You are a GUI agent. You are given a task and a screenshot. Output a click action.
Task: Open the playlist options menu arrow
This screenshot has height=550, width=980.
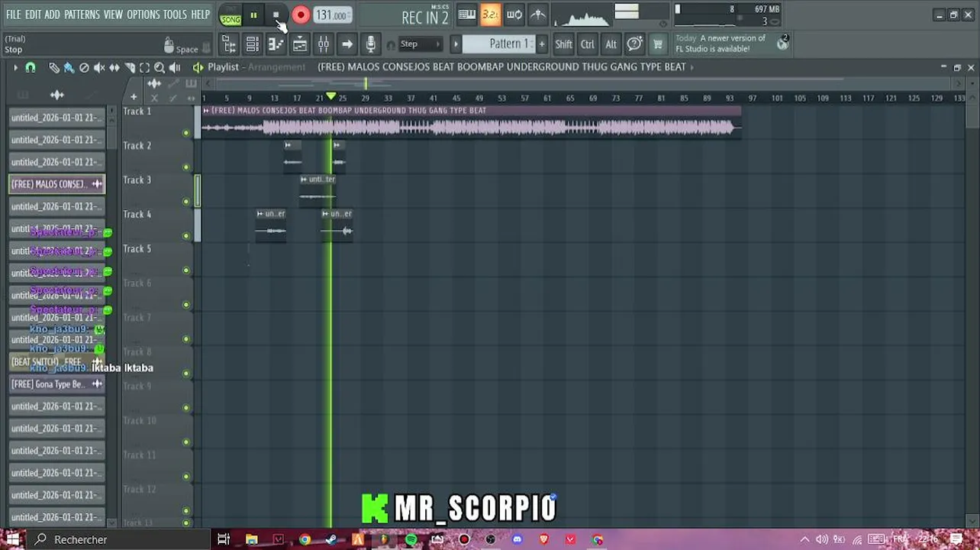pyautogui.click(x=15, y=67)
